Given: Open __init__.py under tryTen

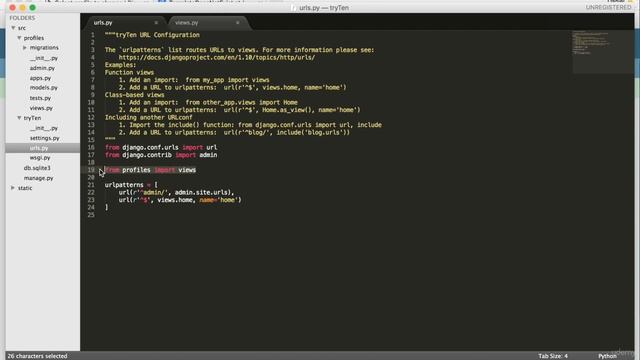Looking at the screenshot, I should [44, 128].
